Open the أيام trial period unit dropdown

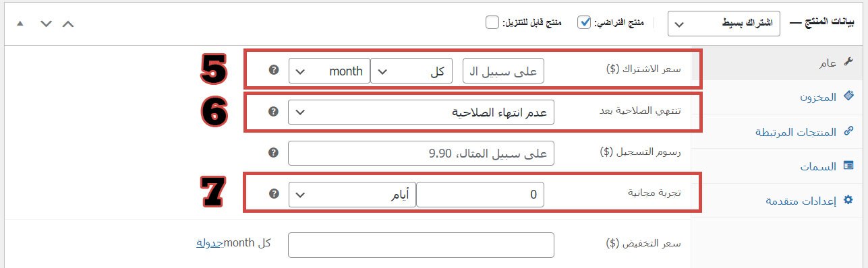352,195
